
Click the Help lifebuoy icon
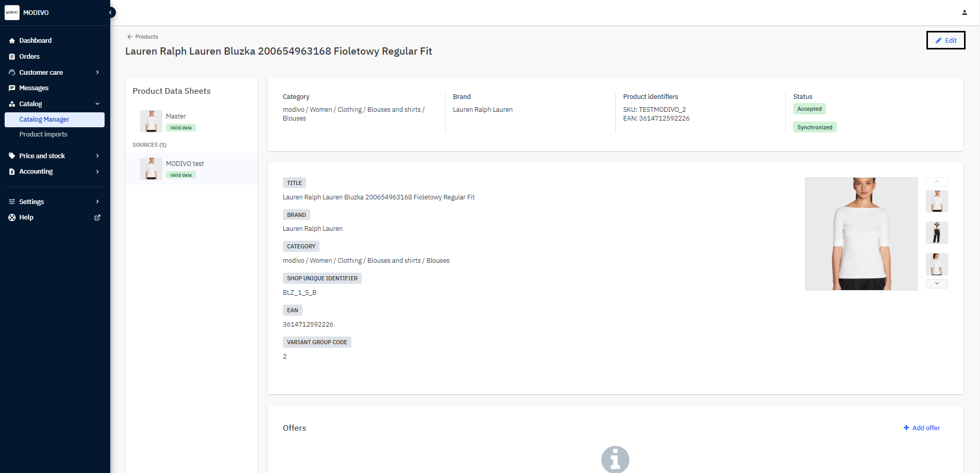pos(12,217)
